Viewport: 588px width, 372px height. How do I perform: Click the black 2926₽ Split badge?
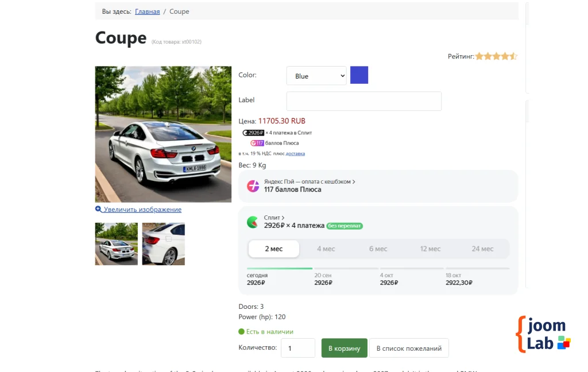253,133
